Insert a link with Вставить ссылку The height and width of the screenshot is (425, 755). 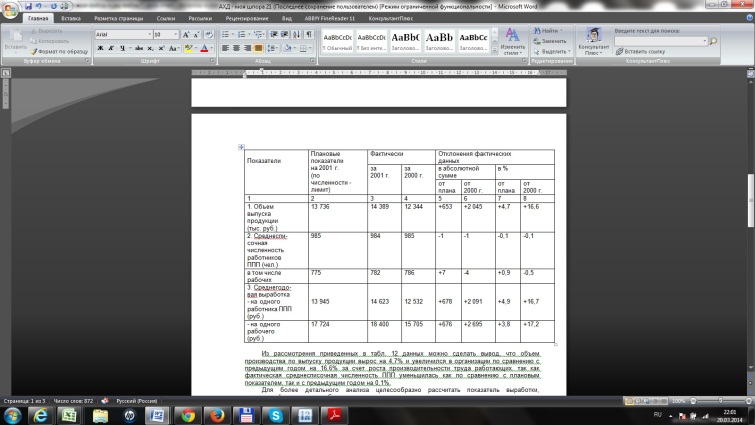click(640, 51)
